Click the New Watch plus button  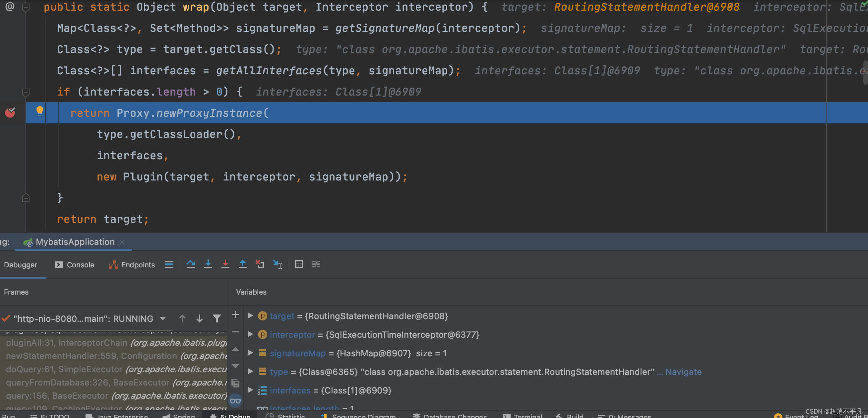[x=235, y=315]
